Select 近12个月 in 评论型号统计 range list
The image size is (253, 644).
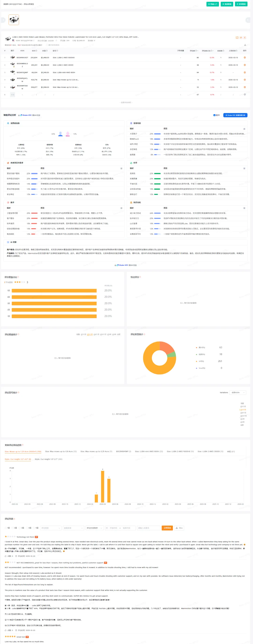[243, 416]
